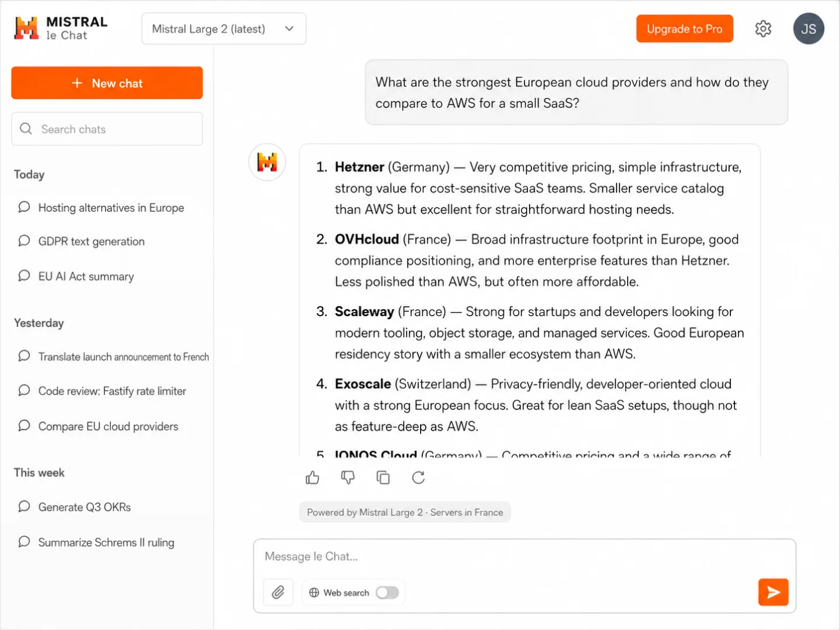Image resolution: width=840 pixels, height=630 pixels.
Task: Click the Powered by Mistral Large 2 badge
Action: [x=405, y=512]
